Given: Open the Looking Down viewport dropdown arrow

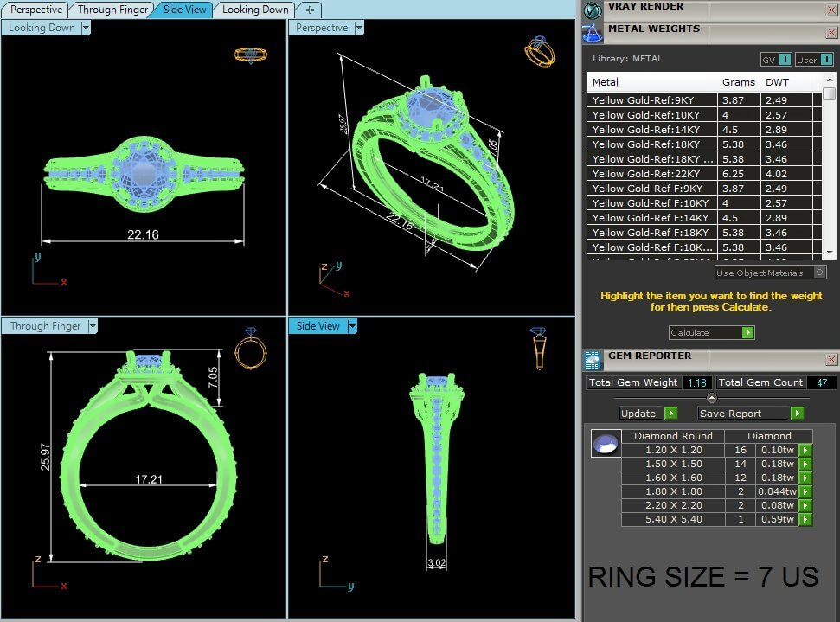Looking at the screenshot, I should coord(86,28).
